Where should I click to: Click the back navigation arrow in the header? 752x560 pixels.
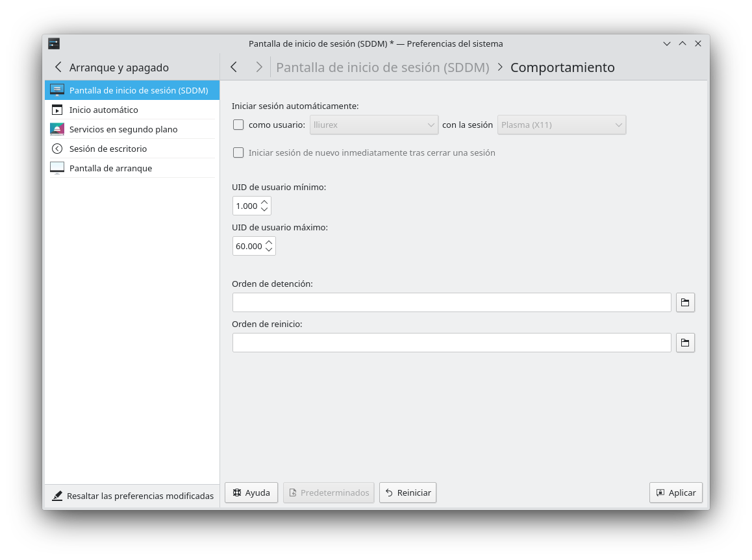click(x=234, y=67)
